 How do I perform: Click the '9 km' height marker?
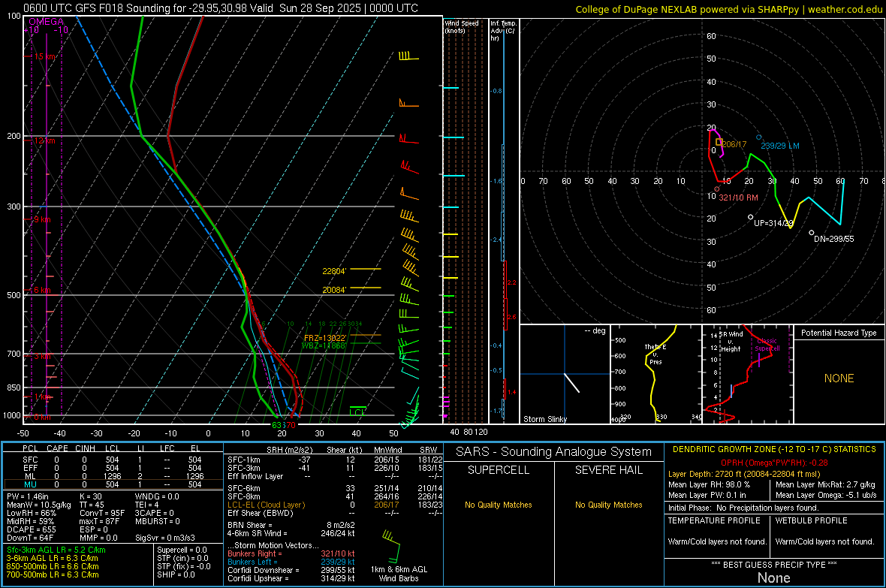(x=42, y=219)
